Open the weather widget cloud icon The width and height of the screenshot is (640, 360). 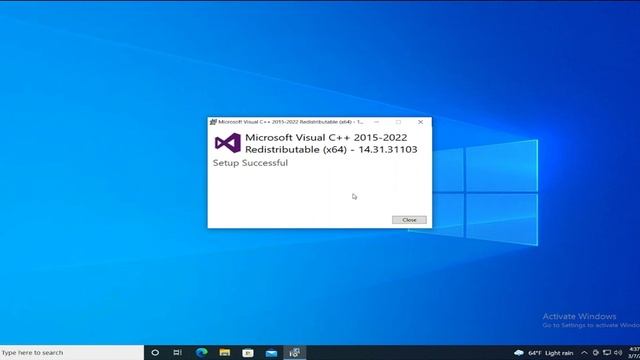(519, 353)
